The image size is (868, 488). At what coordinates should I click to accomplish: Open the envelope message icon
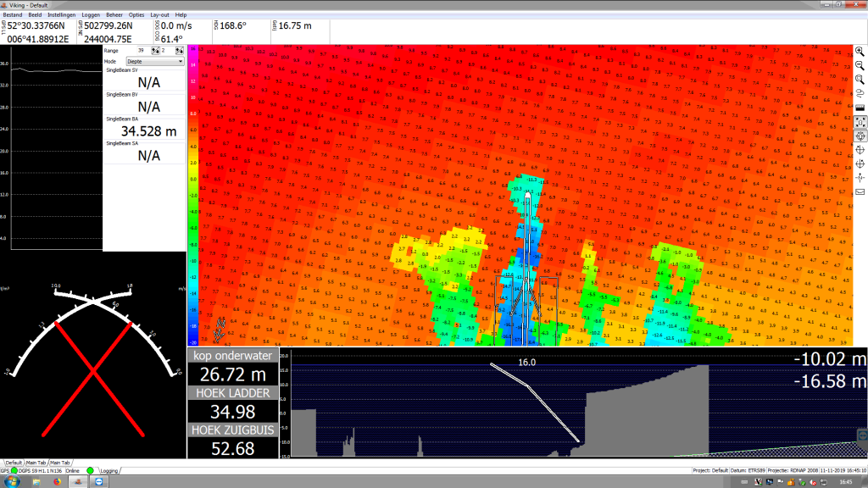click(860, 192)
